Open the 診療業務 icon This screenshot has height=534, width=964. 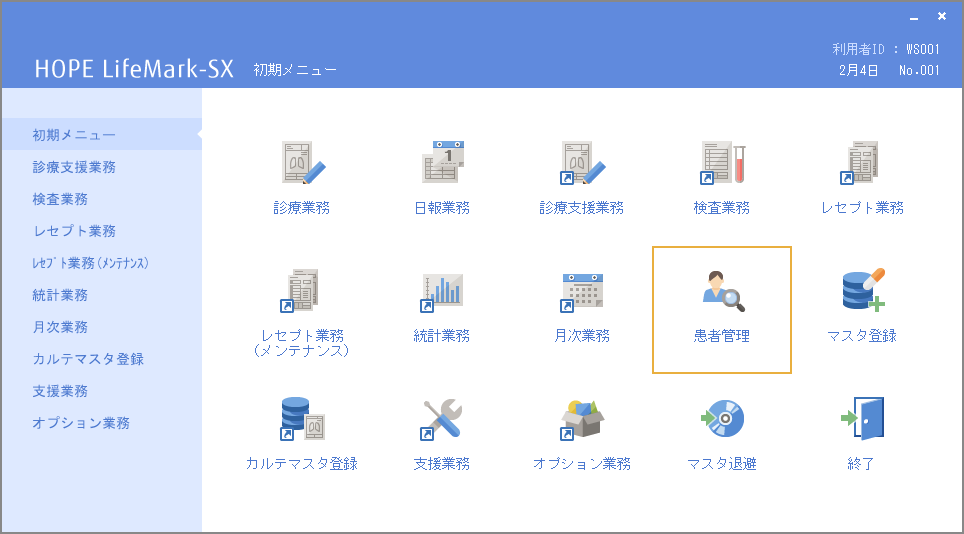pos(302,163)
